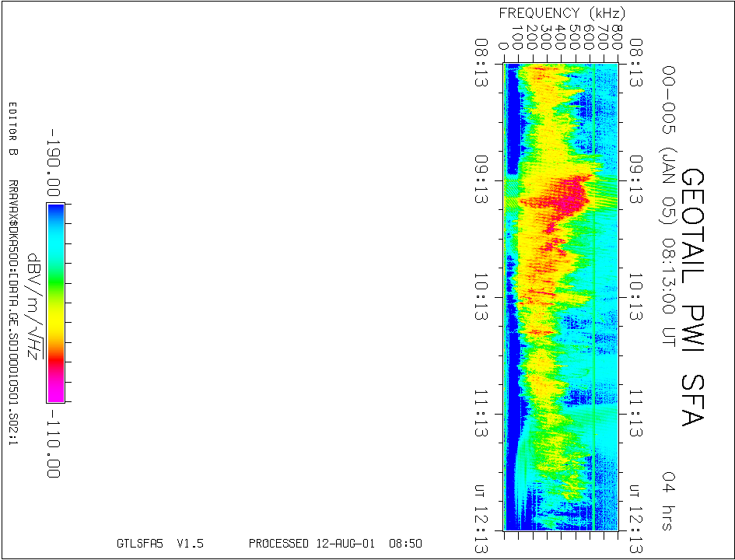The width and height of the screenshot is (735, 560).
Task: Click the GTLSFA5 V1.5 version text
Action: point(160,544)
